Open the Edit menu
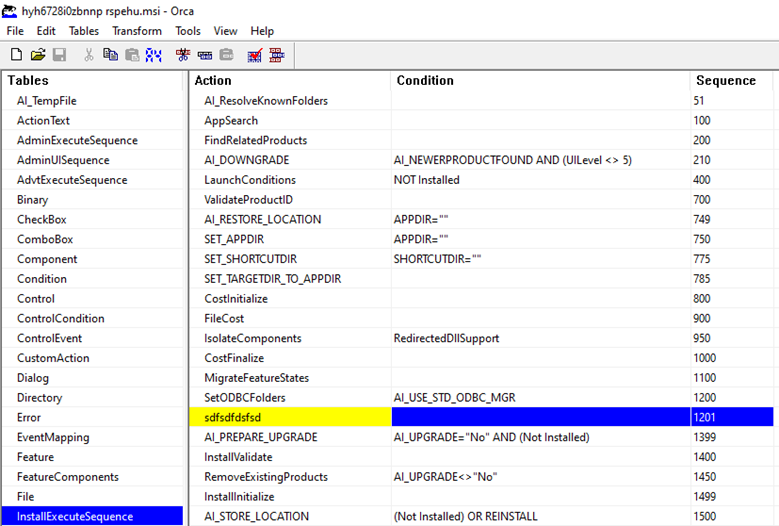779x526 pixels. pyautogui.click(x=46, y=31)
